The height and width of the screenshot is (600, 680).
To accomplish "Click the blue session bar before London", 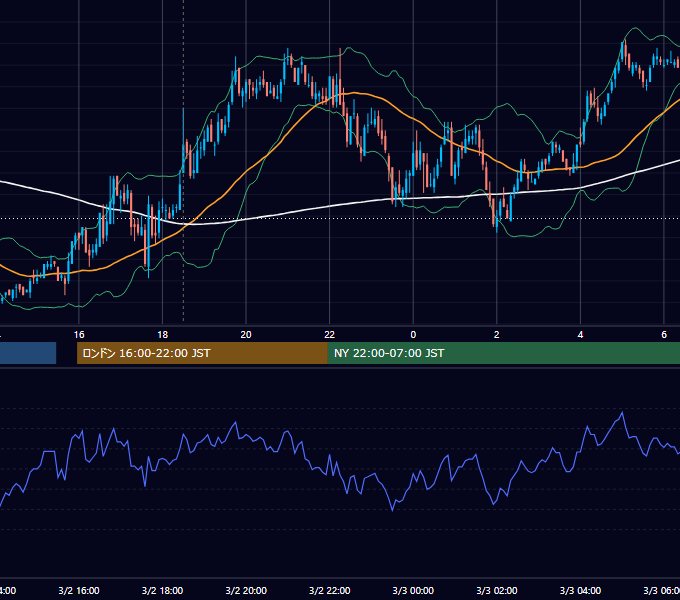I will coord(28,353).
